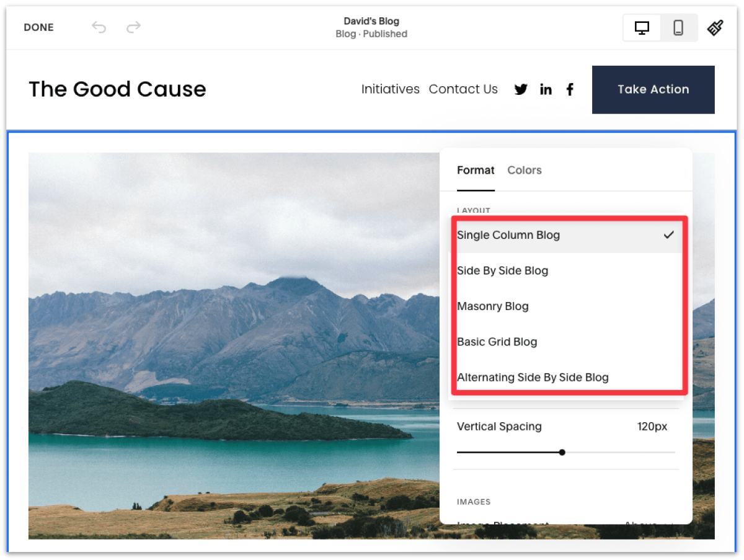
Task: Click the DONE button
Action: click(38, 27)
